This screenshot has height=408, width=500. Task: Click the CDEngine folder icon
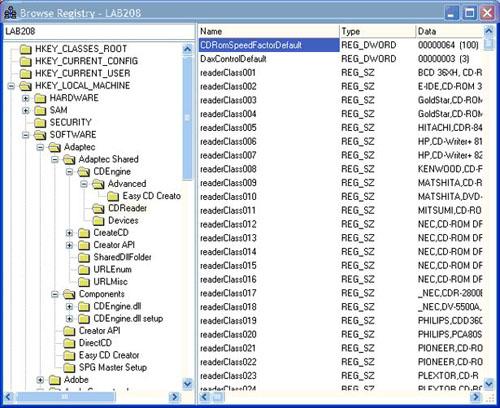(x=84, y=172)
